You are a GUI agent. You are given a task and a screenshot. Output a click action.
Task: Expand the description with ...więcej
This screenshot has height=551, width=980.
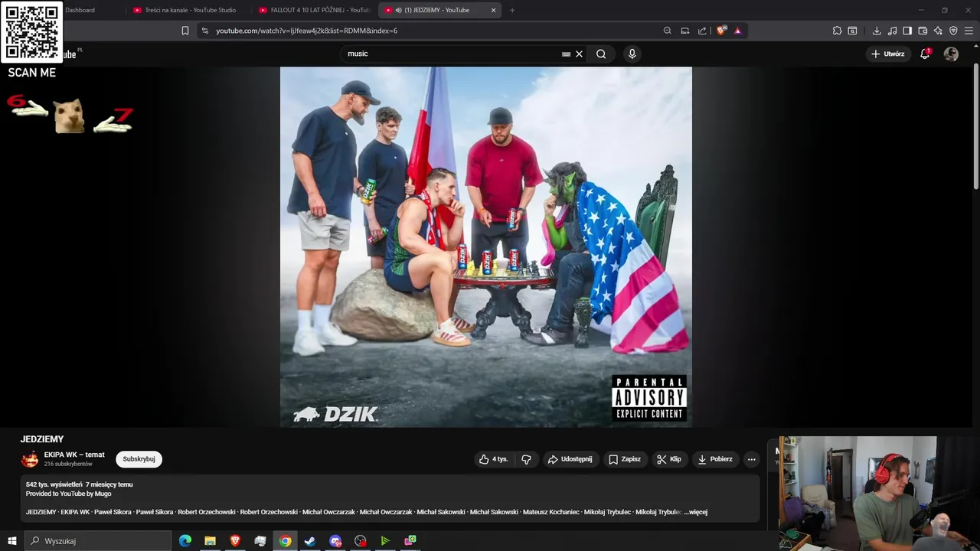click(x=697, y=512)
